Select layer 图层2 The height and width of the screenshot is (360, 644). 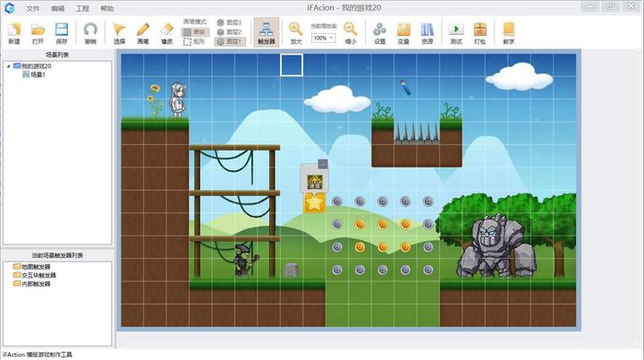coord(230,31)
